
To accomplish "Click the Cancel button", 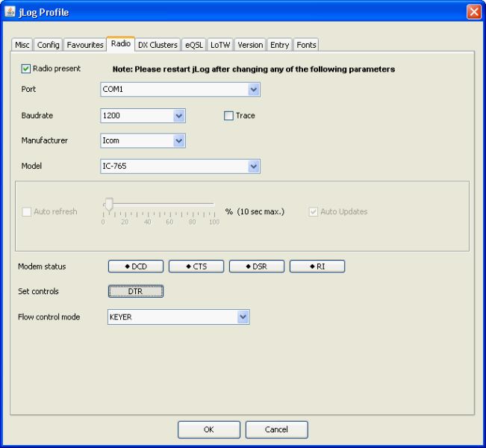I will [277, 429].
